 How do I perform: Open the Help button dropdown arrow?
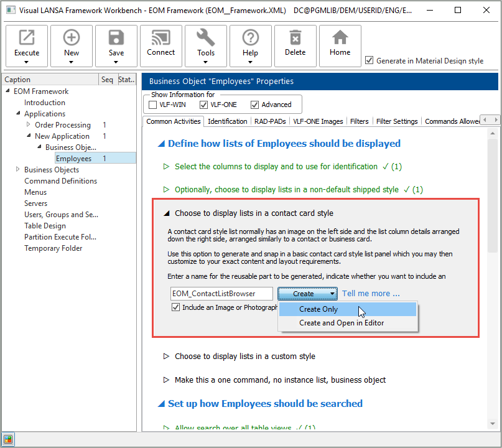tap(250, 62)
